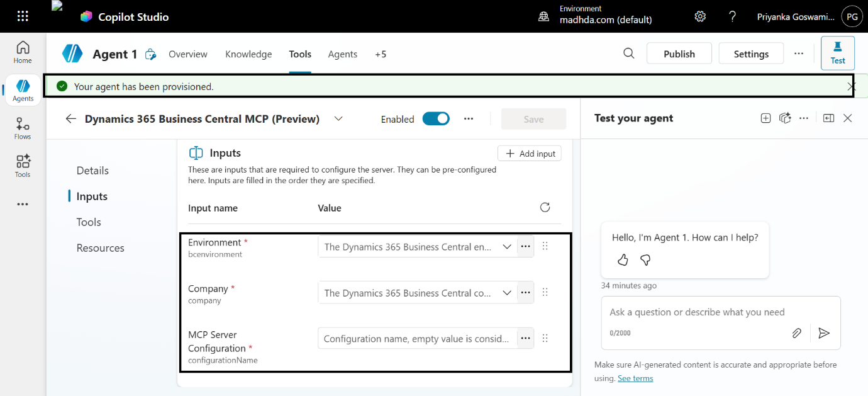The width and height of the screenshot is (868, 396).
Task: Select Agents in the left sidebar
Action: tap(23, 89)
